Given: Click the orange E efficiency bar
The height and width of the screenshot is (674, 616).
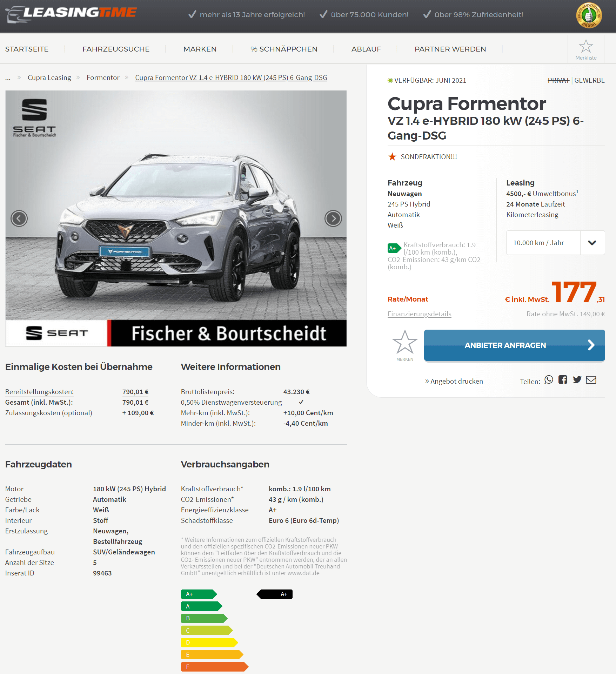Looking at the screenshot, I should tap(212, 655).
